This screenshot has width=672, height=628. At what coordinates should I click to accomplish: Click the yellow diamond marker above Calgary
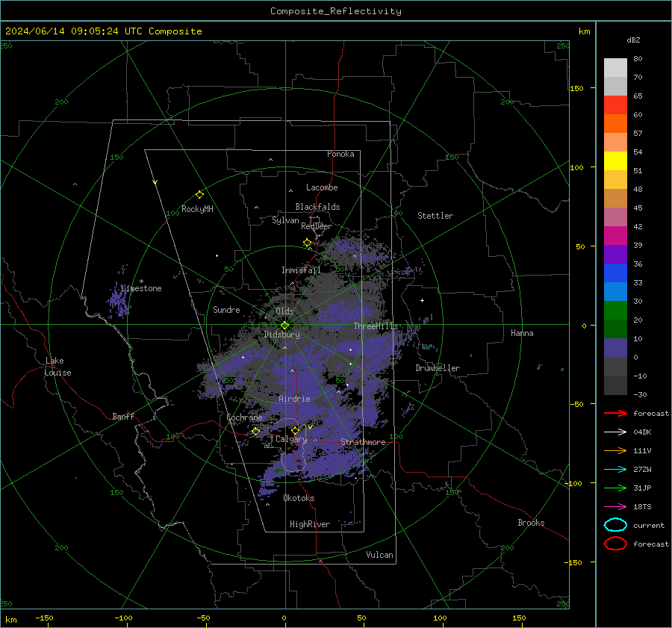[x=295, y=430]
